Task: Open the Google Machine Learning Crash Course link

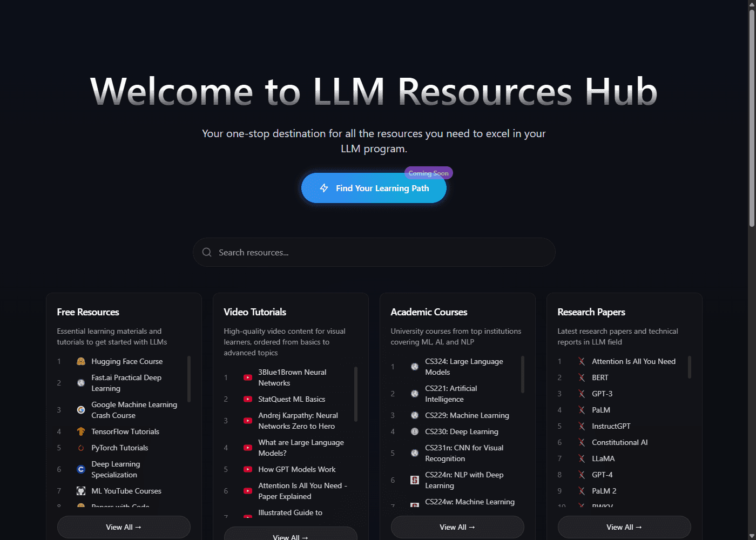Action: tap(134, 410)
